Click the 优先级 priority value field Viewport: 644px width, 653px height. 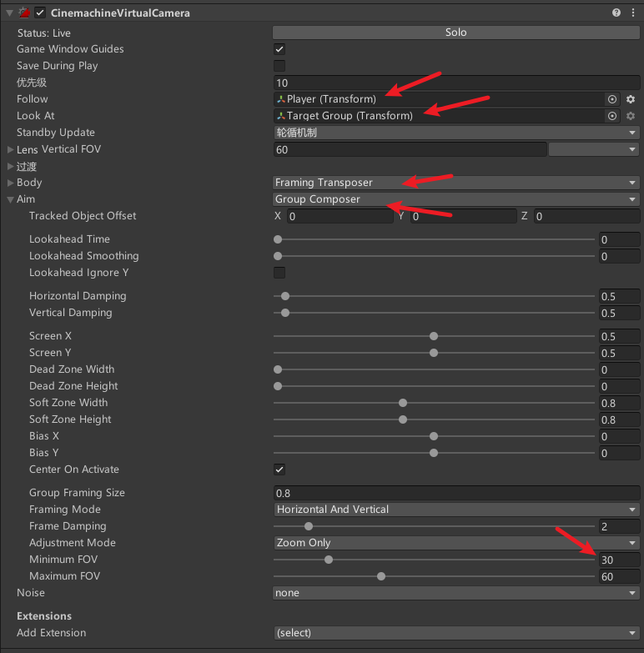point(456,83)
